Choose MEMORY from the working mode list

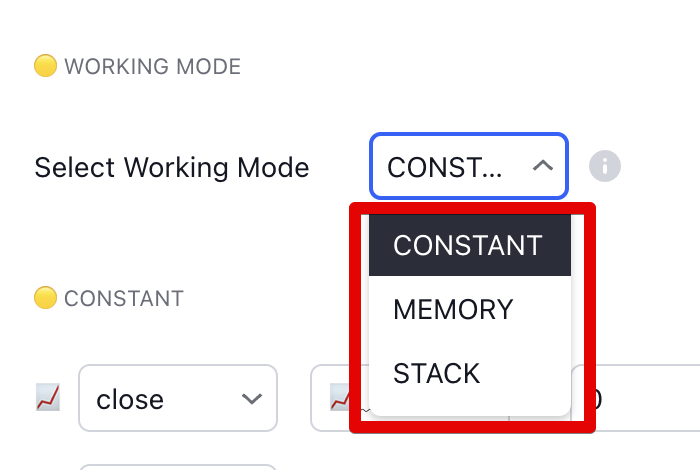[453, 310]
